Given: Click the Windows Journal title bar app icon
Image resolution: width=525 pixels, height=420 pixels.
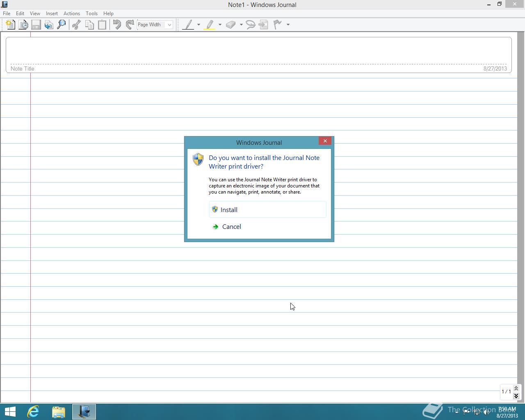Looking at the screenshot, I should 4,5.
